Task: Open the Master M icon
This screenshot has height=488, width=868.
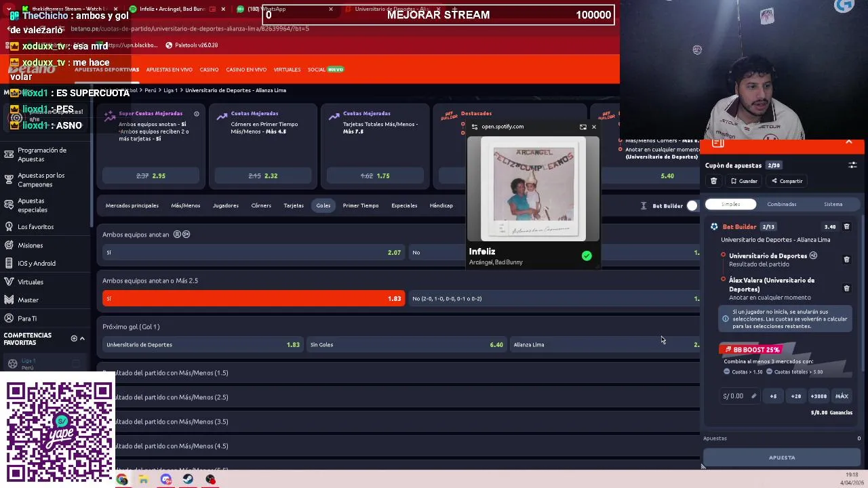Action: click(x=8, y=300)
